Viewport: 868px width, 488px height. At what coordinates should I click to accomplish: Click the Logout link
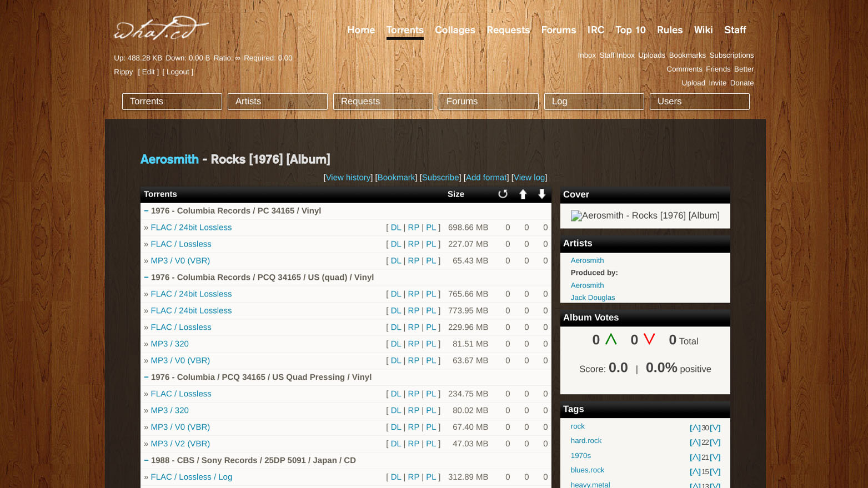coord(178,72)
